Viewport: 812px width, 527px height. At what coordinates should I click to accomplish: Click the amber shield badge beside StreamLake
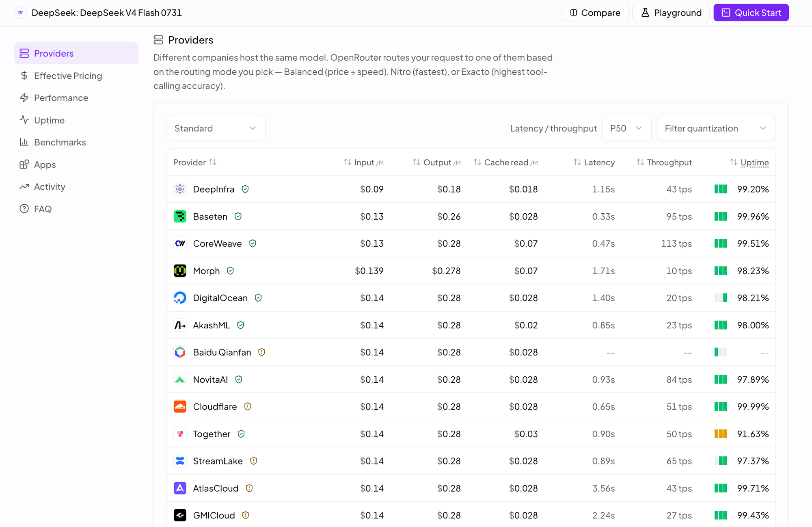click(254, 461)
